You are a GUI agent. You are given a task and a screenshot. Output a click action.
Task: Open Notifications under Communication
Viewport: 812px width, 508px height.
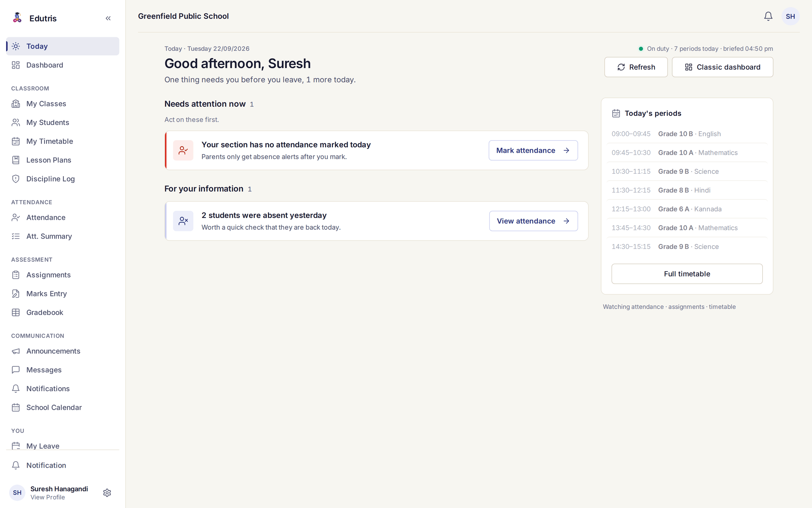pos(63,389)
